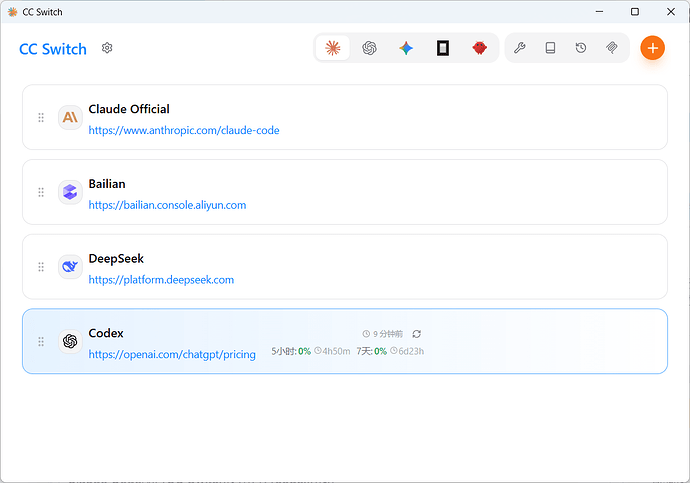Grab the drag handle on Bailian card
The width and height of the screenshot is (690, 483).
41,192
